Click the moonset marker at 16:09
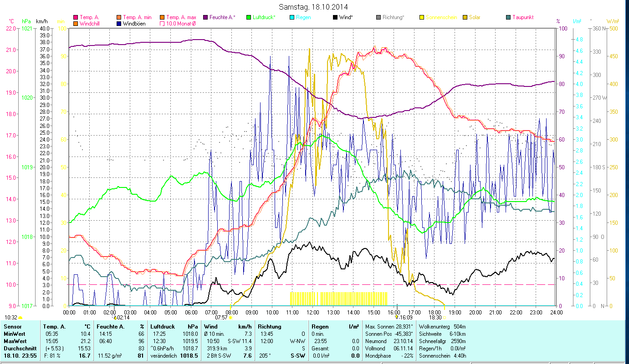This screenshot has width=629, height=364. (x=397, y=317)
